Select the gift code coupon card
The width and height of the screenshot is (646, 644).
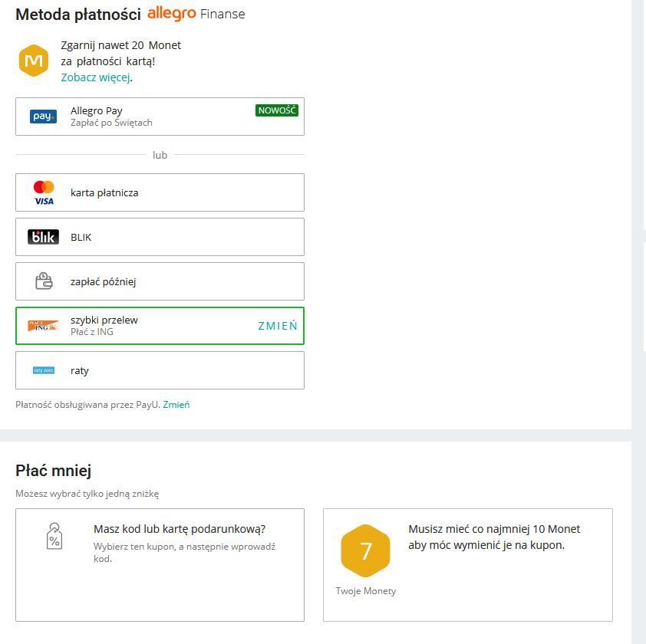tap(160, 564)
